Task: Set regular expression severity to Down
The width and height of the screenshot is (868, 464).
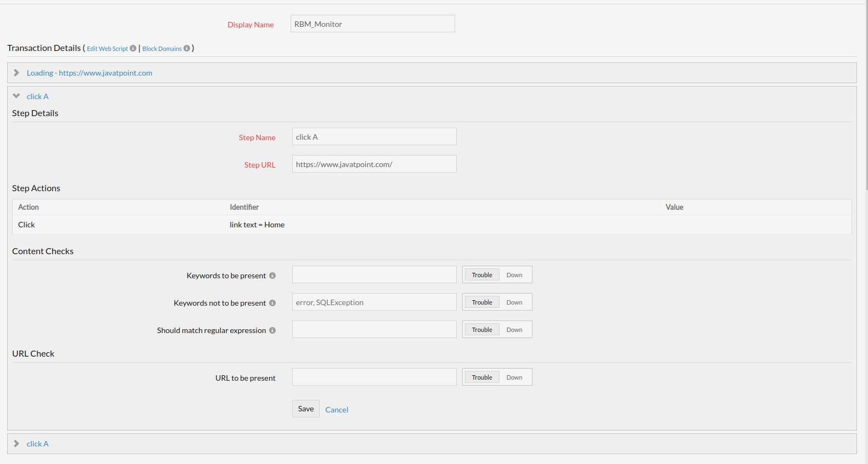Action: [x=514, y=330]
